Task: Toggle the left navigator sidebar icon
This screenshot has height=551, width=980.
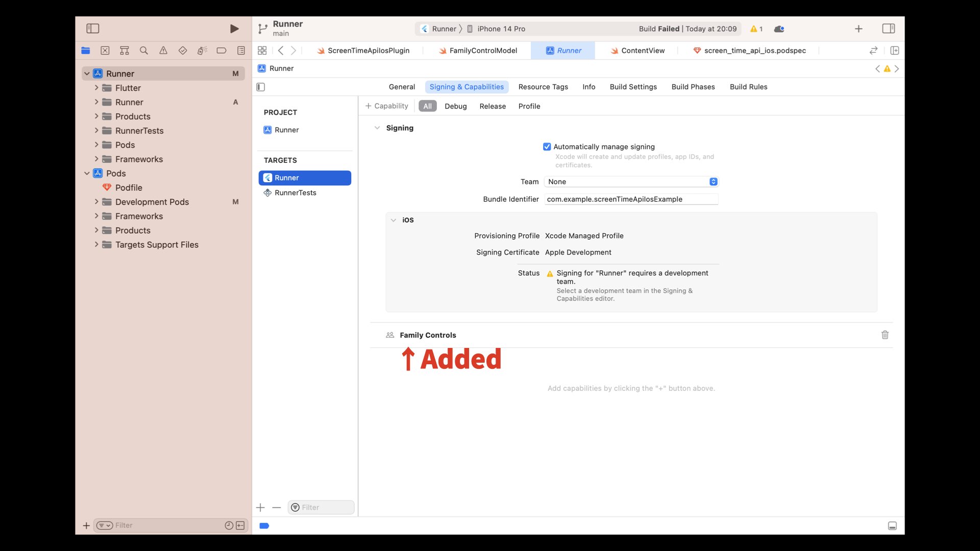Action: (x=93, y=29)
